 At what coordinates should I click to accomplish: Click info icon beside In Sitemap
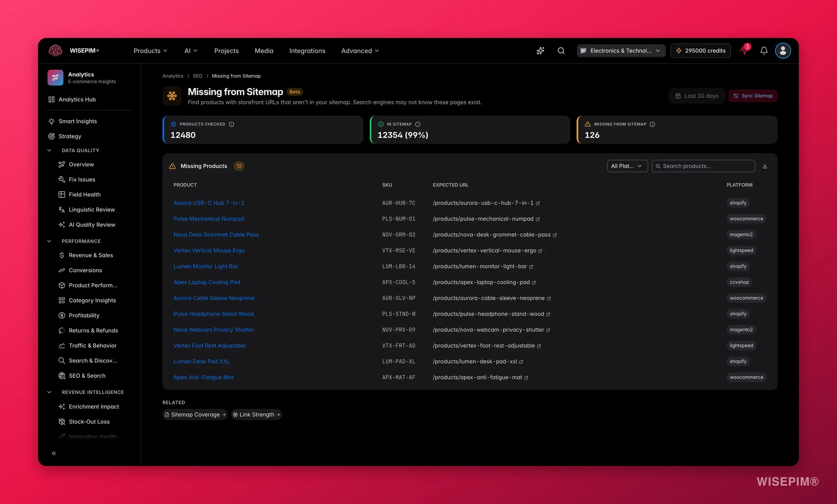click(x=418, y=124)
